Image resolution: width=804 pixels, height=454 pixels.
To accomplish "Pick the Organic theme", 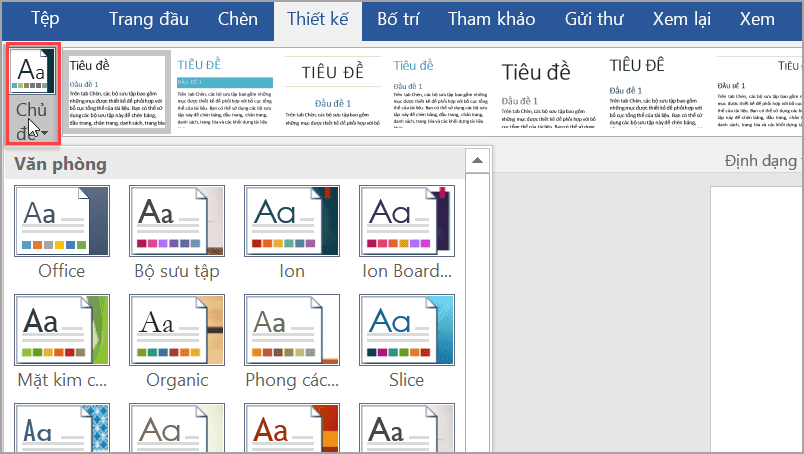I will (x=177, y=330).
